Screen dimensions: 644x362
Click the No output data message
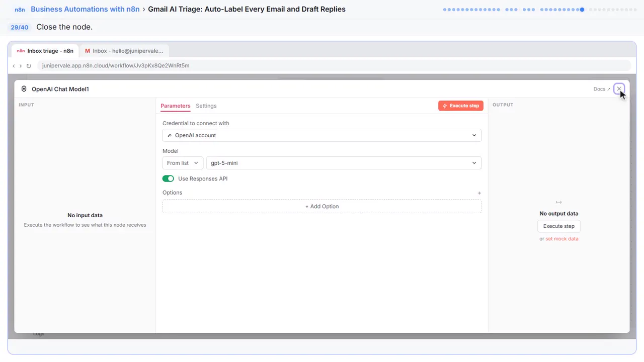coord(559,214)
